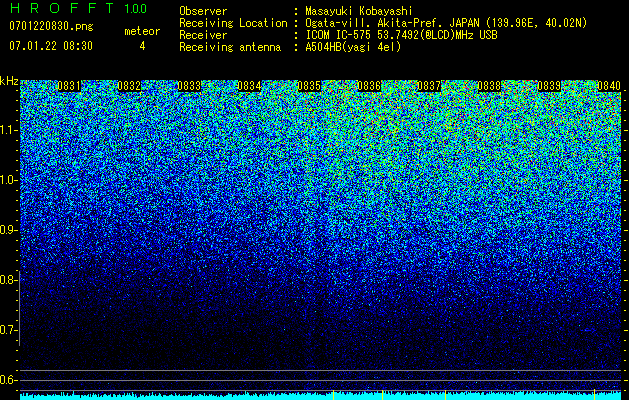Click the 0.7 kHz axis label
Viewport: 629px width, 400px height.
click(8, 330)
